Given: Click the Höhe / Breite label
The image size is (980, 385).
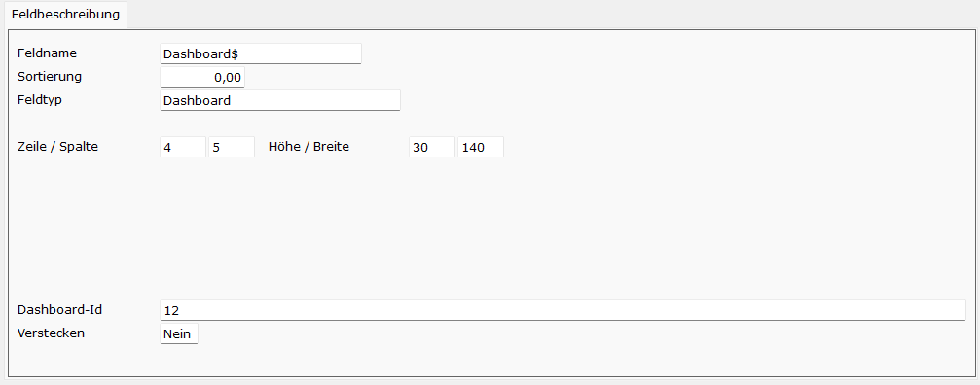Looking at the screenshot, I should click(309, 147).
